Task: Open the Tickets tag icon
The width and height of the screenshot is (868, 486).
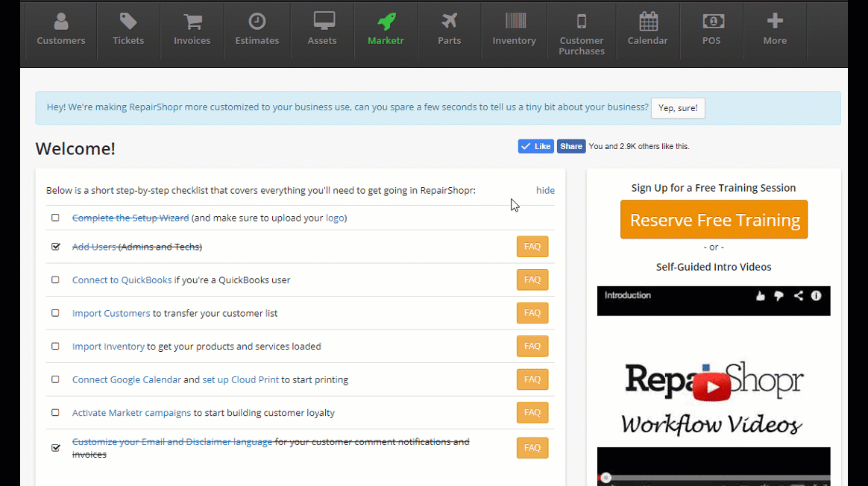Action: [x=128, y=22]
